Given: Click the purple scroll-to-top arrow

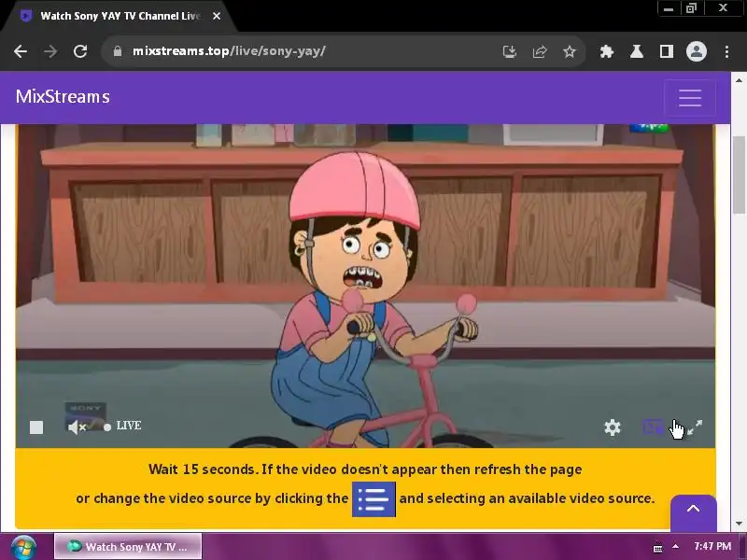Looking at the screenshot, I should coord(693,511).
